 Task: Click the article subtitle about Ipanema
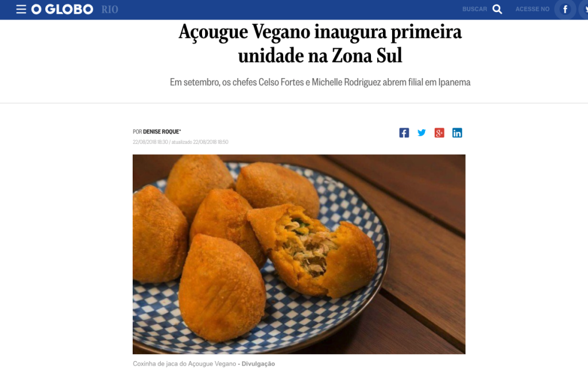click(320, 82)
